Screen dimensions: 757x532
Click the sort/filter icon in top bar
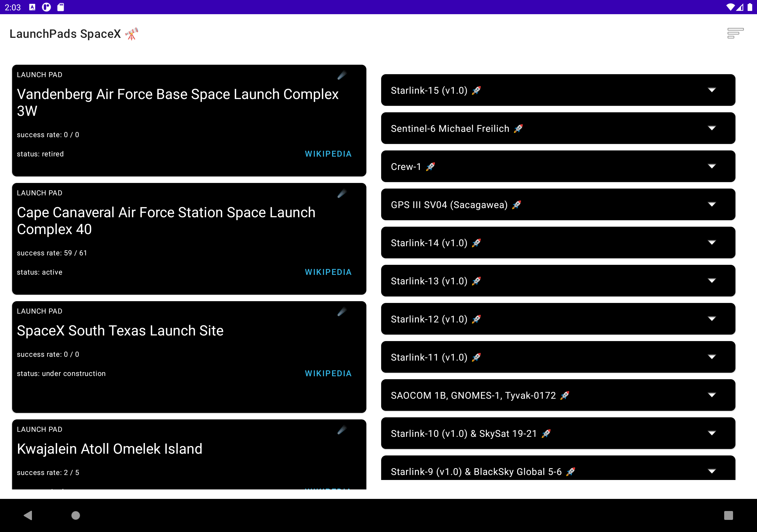tap(735, 33)
